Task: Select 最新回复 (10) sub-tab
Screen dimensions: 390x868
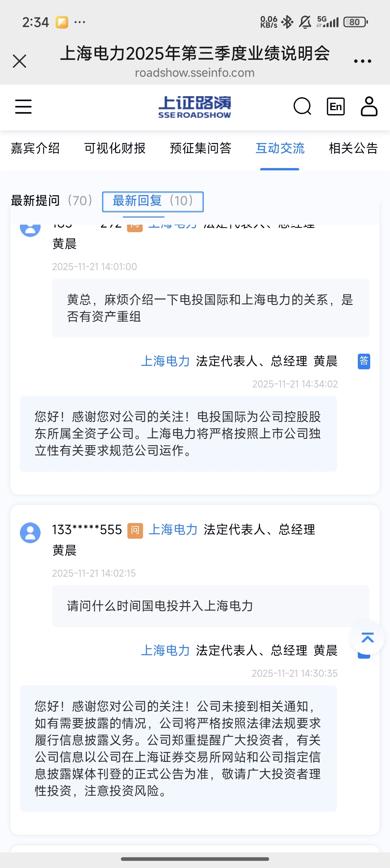Action: [153, 202]
